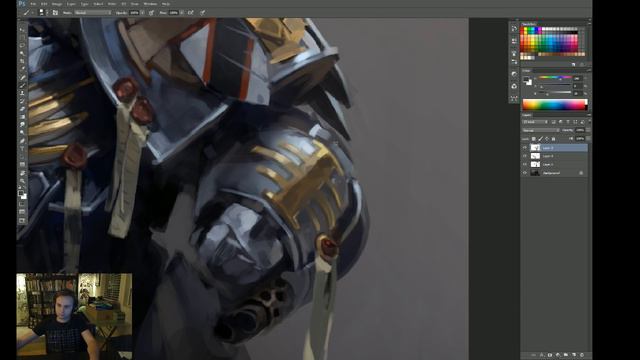Enable airbrush-style build-up in options bar

(191, 13)
